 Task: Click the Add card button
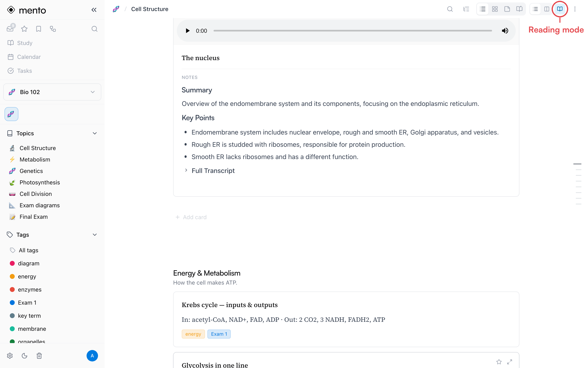191,217
